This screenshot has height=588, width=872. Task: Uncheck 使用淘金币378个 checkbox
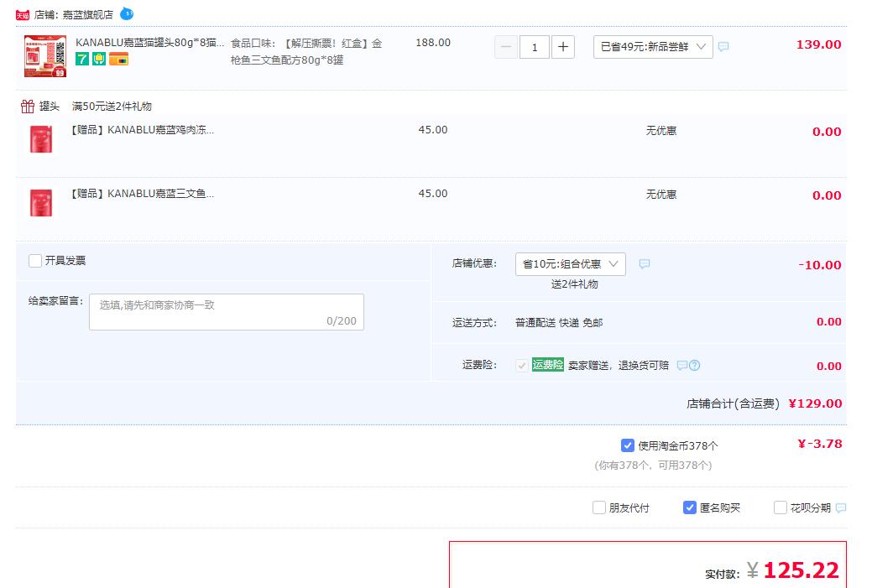pos(627,445)
